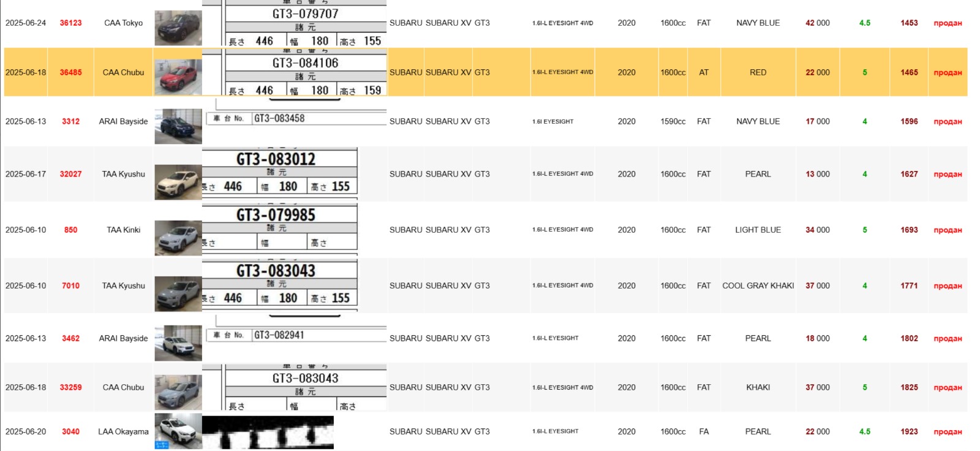Open lot number 32027 link

[x=70, y=174]
